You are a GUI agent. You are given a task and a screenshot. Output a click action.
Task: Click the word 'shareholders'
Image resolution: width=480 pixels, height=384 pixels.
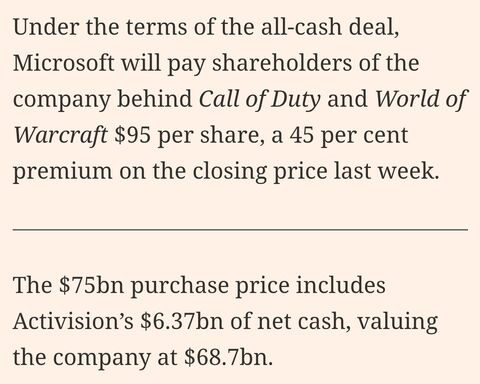pos(282,63)
